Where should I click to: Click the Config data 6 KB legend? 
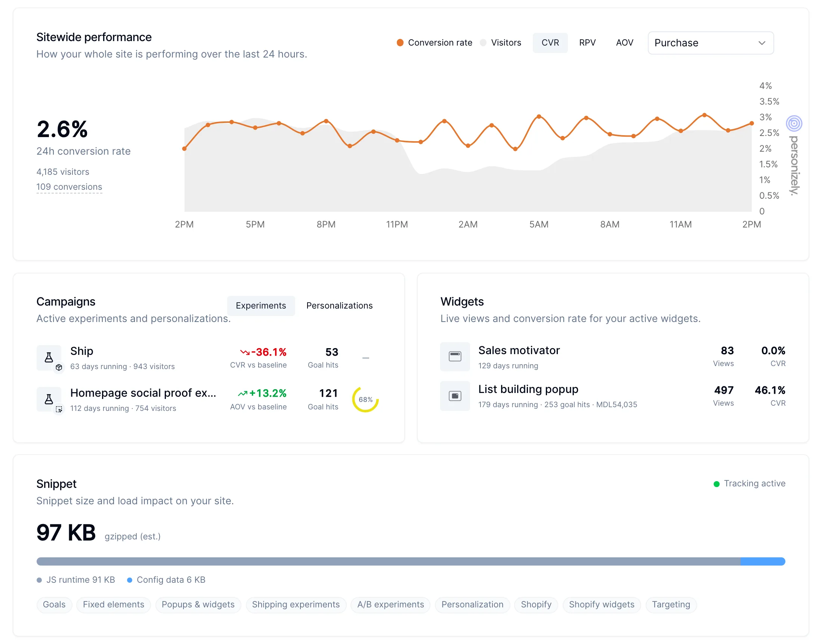tap(166, 580)
